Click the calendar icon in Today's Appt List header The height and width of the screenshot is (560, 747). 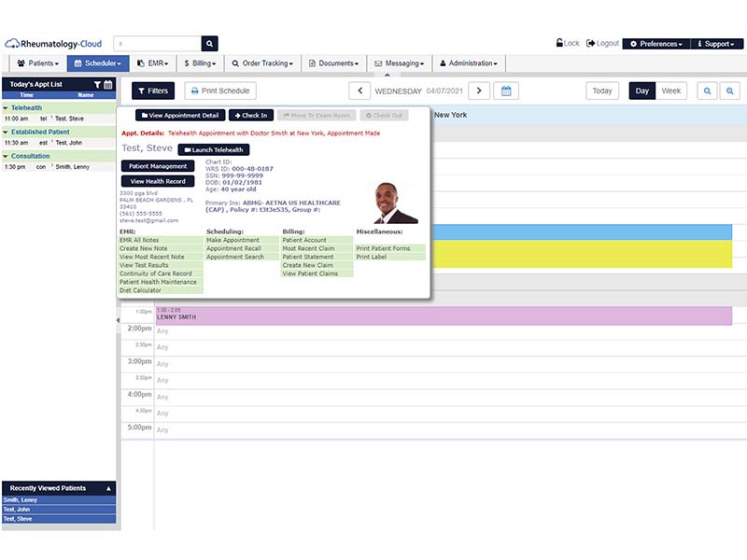(x=108, y=84)
